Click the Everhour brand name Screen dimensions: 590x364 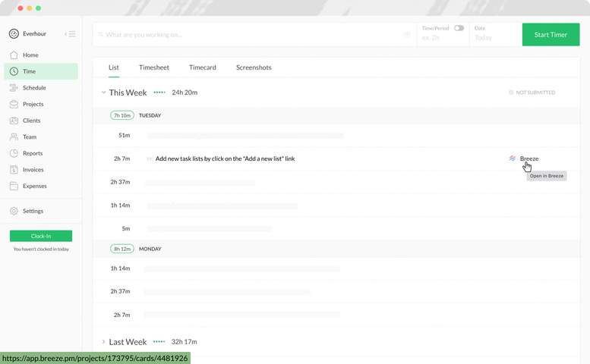34,34
